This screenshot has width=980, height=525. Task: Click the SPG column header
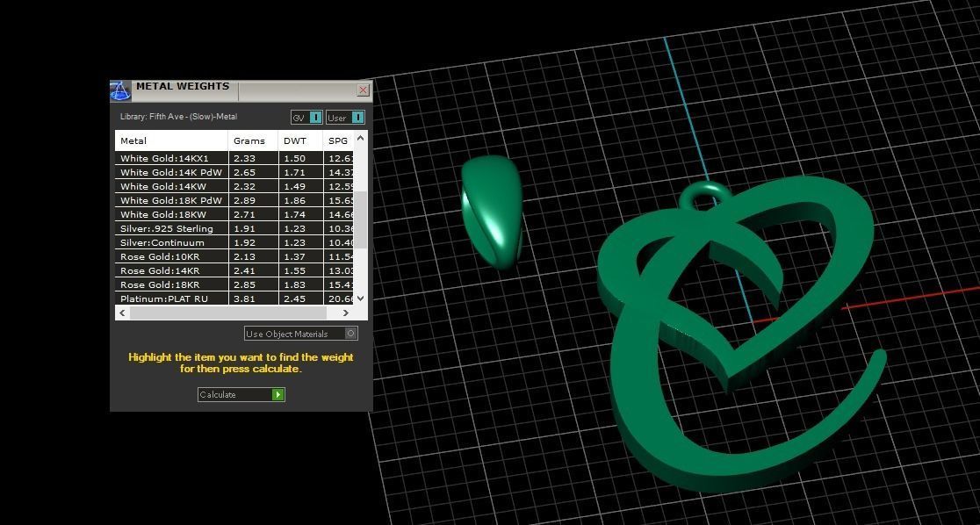[x=338, y=140]
